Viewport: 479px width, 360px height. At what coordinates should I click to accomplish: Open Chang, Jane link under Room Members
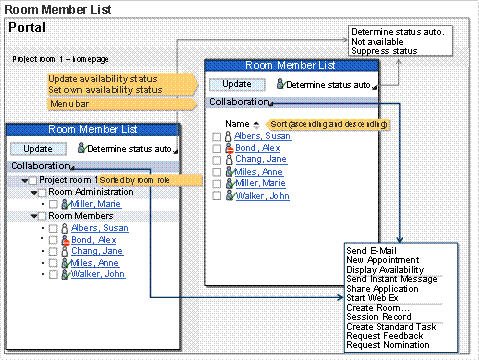tap(97, 251)
